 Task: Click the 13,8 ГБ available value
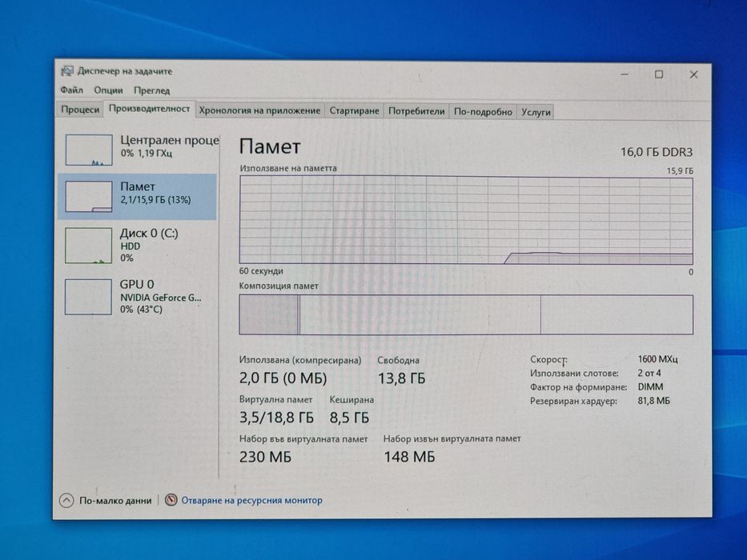(402, 378)
